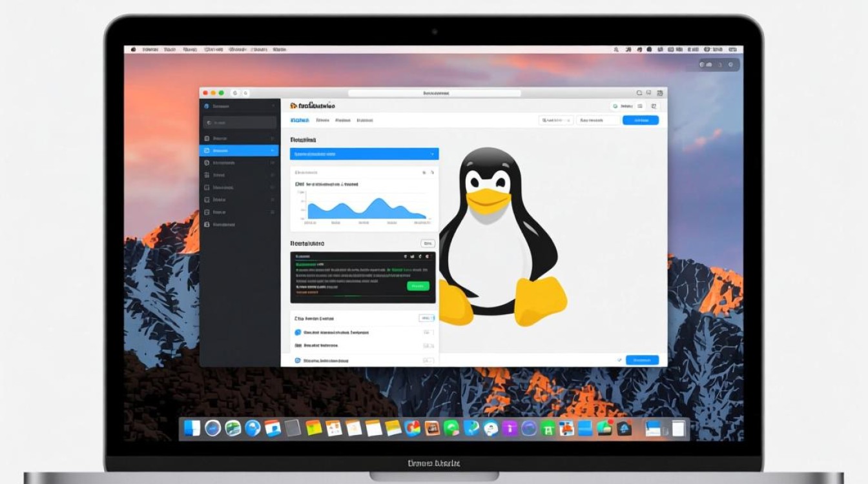The width and height of the screenshot is (868, 484).
Task: Click the user avatar at top of sidebar
Action: (x=207, y=105)
